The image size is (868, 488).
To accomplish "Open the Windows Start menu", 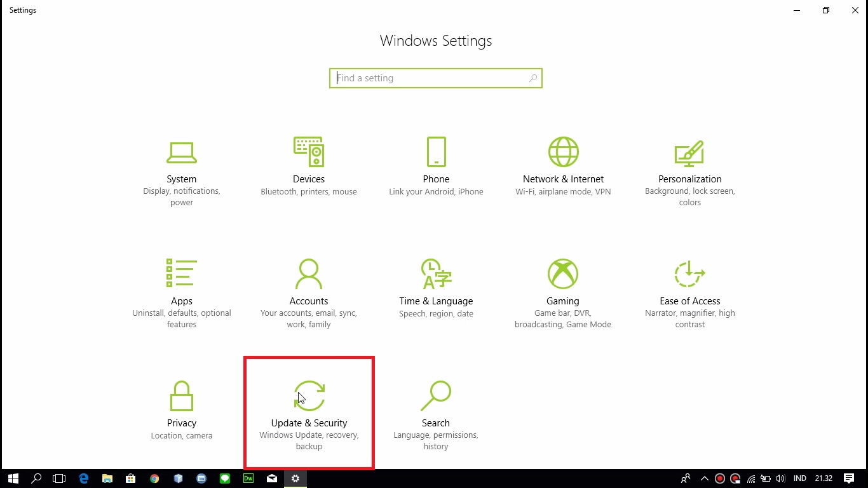I will click(13, 478).
